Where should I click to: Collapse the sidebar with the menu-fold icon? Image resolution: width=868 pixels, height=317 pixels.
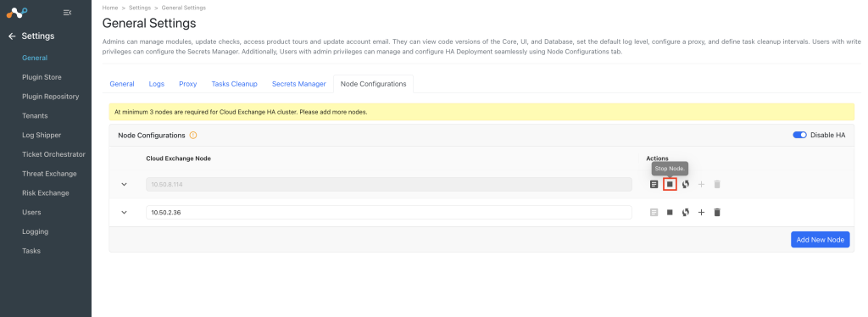[x=67, y=12]
